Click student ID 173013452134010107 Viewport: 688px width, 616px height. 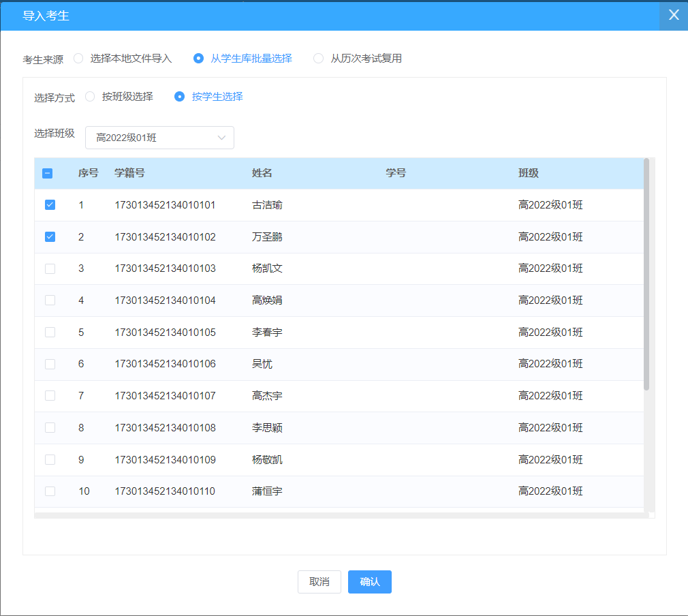[165, 396]
